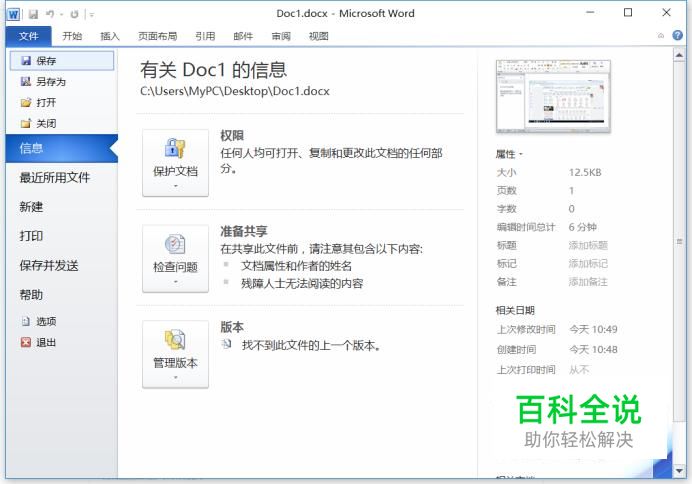Select the 信息 section
The height and width of the screenshot is (484, 692).
[62, 148]
